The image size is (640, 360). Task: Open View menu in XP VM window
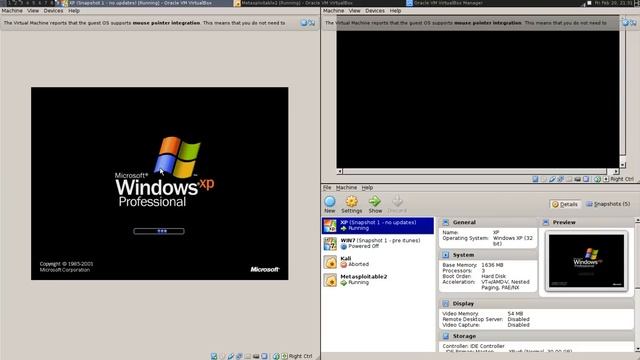(x=33, y=11)
